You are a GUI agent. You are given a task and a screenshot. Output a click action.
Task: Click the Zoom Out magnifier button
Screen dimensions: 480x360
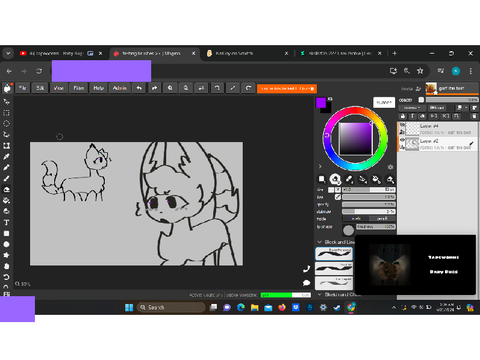186,88
